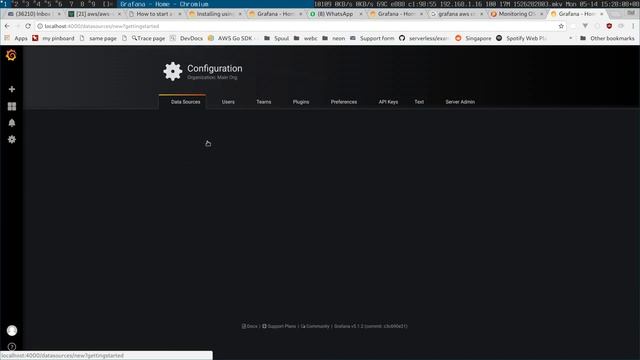Click the red shield extension icon

click(609, 26)
